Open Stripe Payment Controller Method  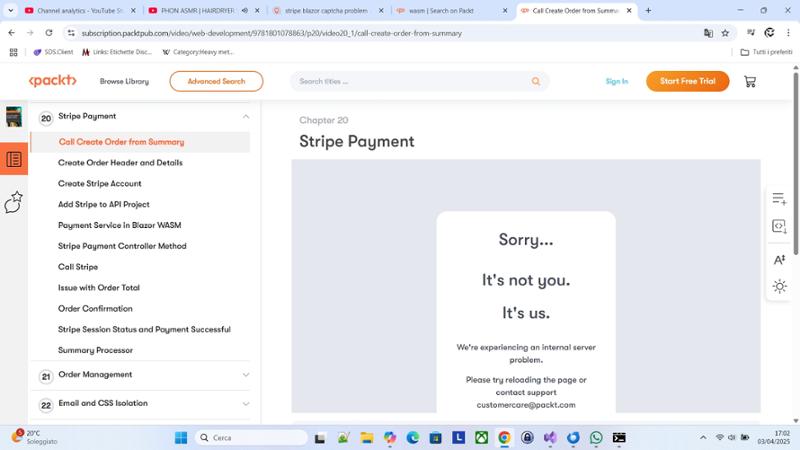[122, 246]
